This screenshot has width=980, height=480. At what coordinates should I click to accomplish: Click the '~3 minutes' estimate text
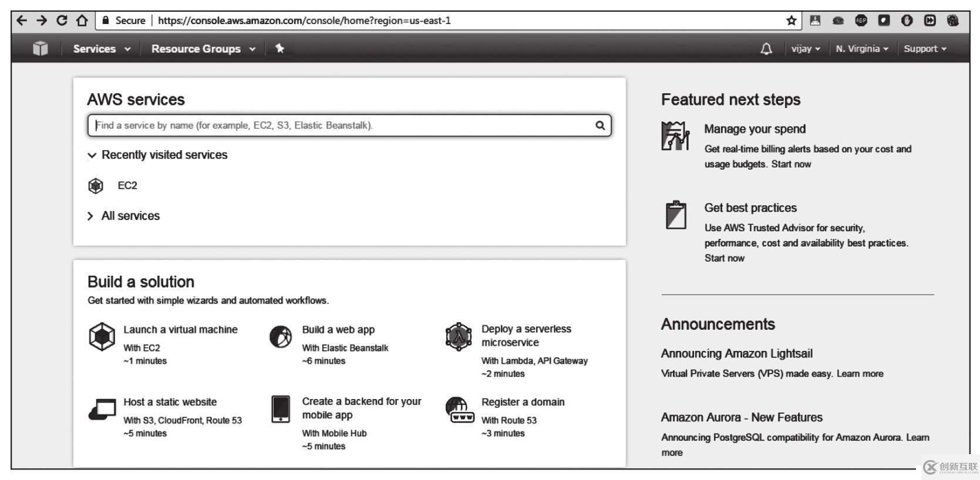click(x=503, y=433)
